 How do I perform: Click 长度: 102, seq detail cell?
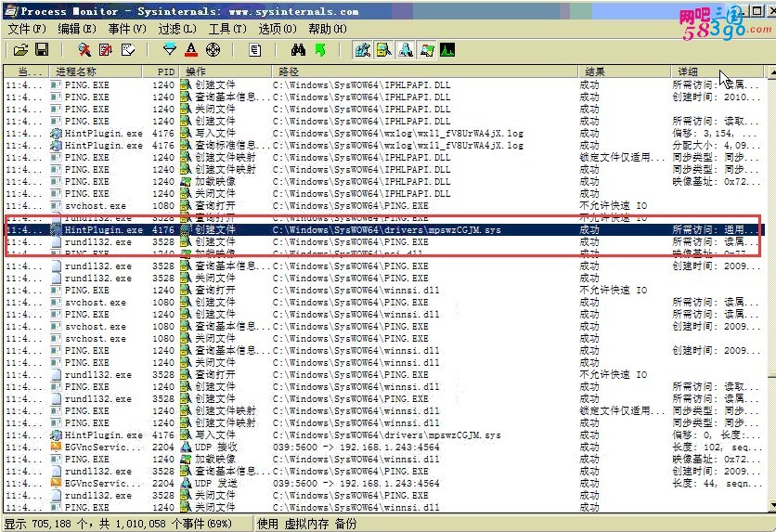click(717, 447)
